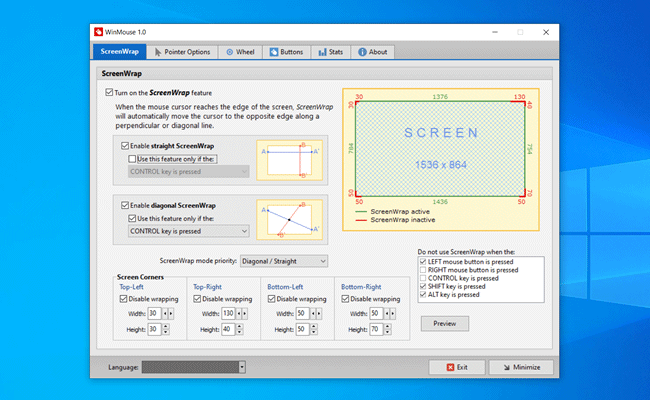
Task: Click the SCREEN 1536 x 864 preview area
Action: tap(440, 149)
